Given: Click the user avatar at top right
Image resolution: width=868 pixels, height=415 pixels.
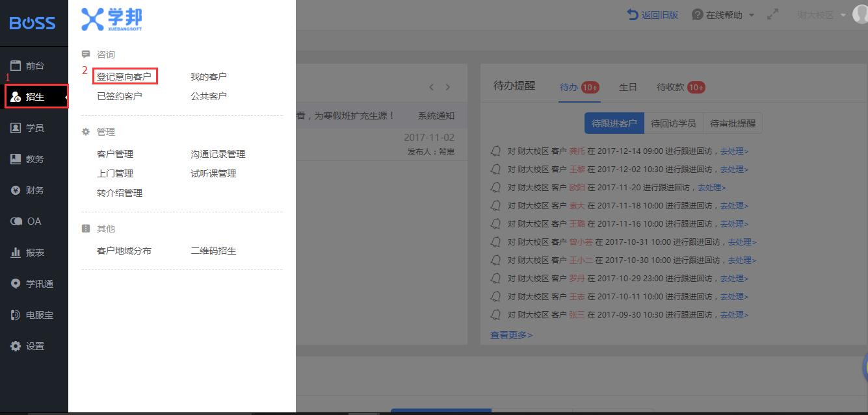Looking at the screenshot, I should [x=860, y=14].
